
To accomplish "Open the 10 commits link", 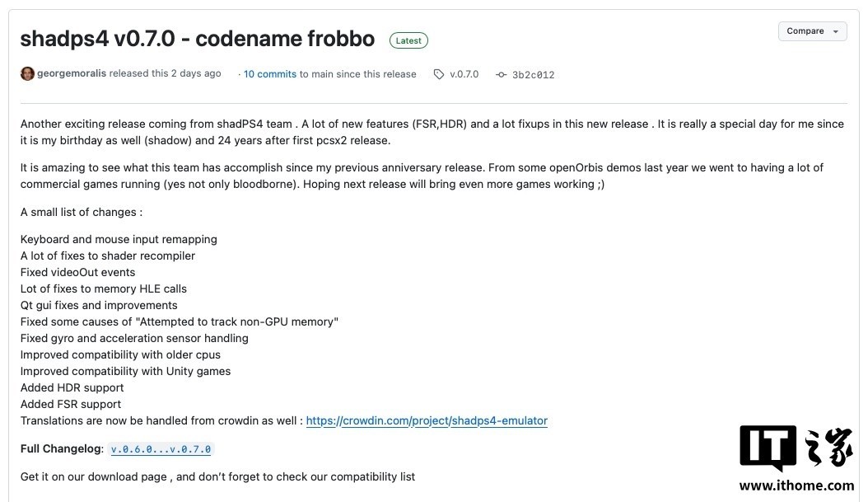I will pos(270,74).
